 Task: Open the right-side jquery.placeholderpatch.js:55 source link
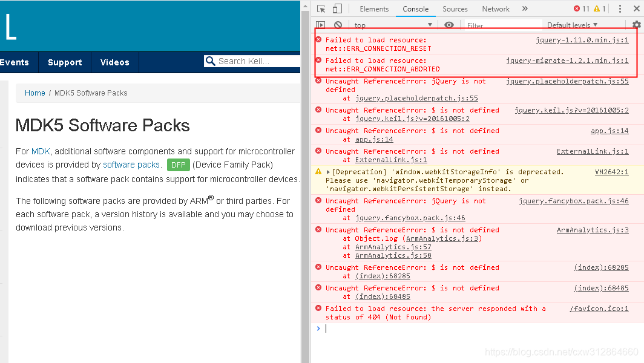[567, 81]
